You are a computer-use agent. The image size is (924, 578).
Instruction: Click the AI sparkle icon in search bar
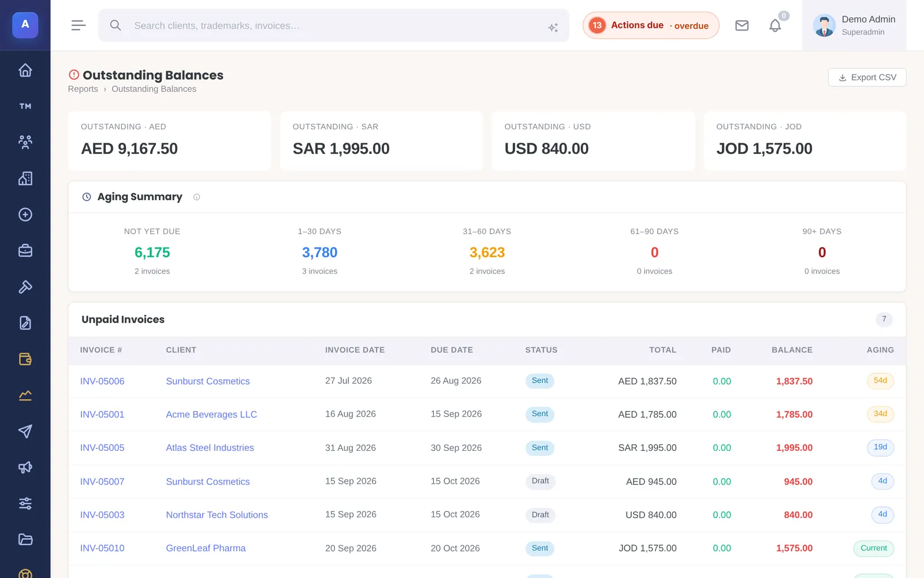click(553, 27)
